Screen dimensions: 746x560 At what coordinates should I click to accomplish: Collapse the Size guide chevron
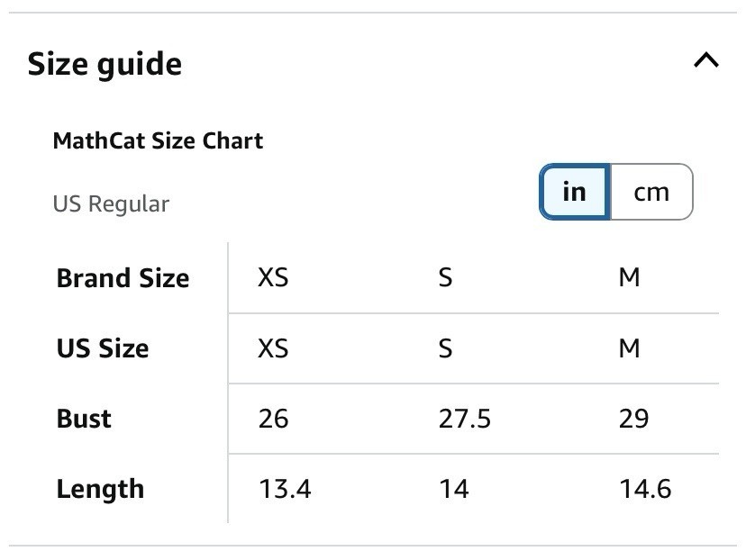pos(706,61)
